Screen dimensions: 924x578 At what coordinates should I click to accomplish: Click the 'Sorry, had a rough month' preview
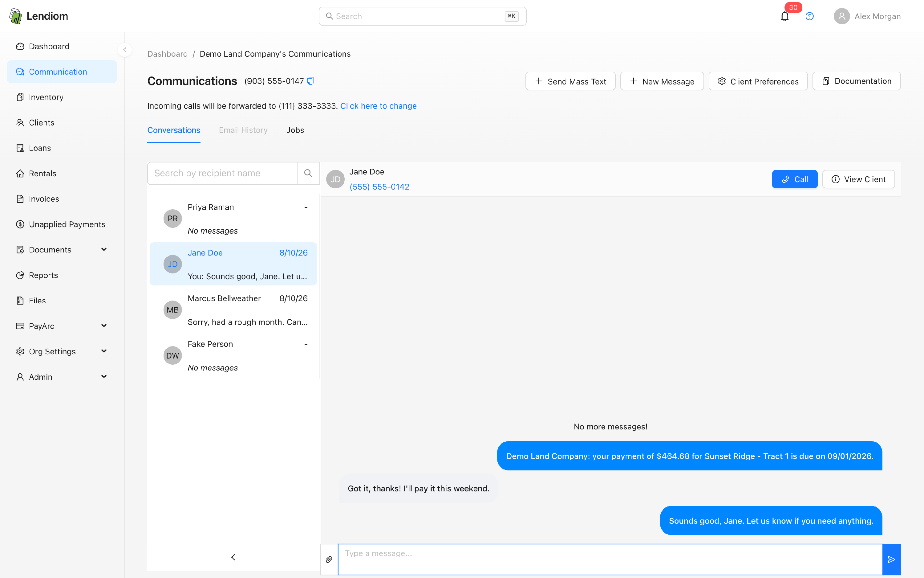pyautogui.click(x=247, y=322)
